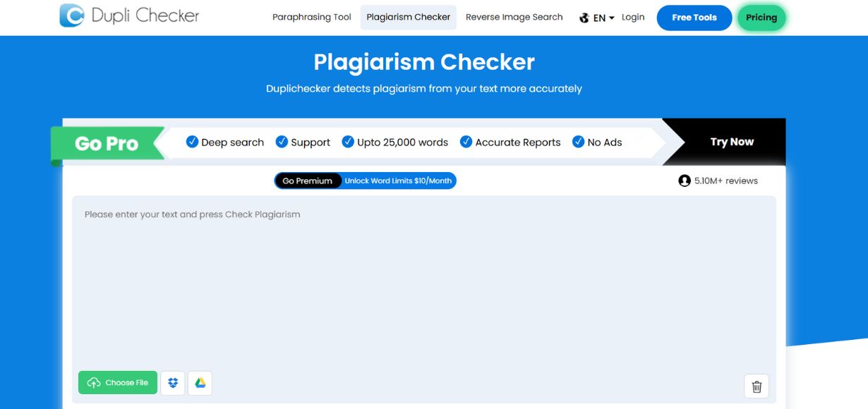Click the cloud upload icon on Choose File
Viewport: 868px width, 409px height.
pos(92,382)
